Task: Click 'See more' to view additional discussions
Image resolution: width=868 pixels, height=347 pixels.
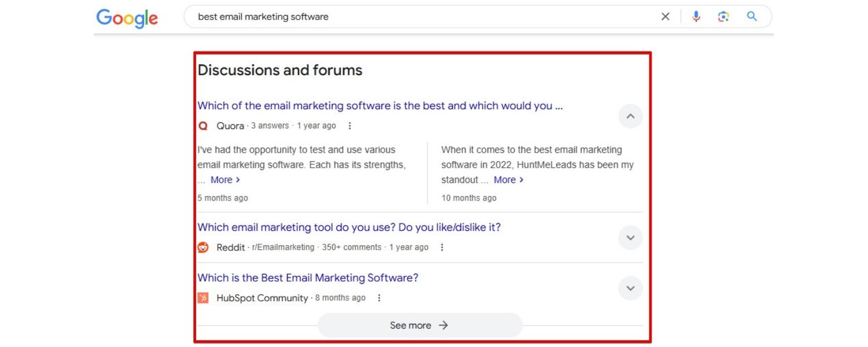Action: 420,325
